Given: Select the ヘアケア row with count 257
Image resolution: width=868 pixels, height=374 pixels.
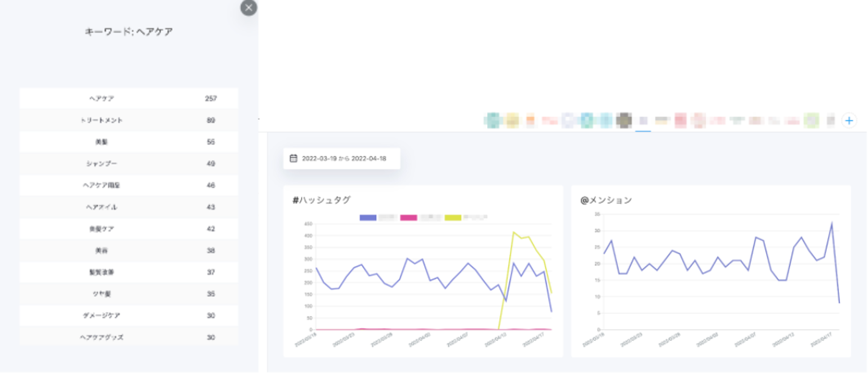Looking at the screenshot, I should [x=129, y=99].
